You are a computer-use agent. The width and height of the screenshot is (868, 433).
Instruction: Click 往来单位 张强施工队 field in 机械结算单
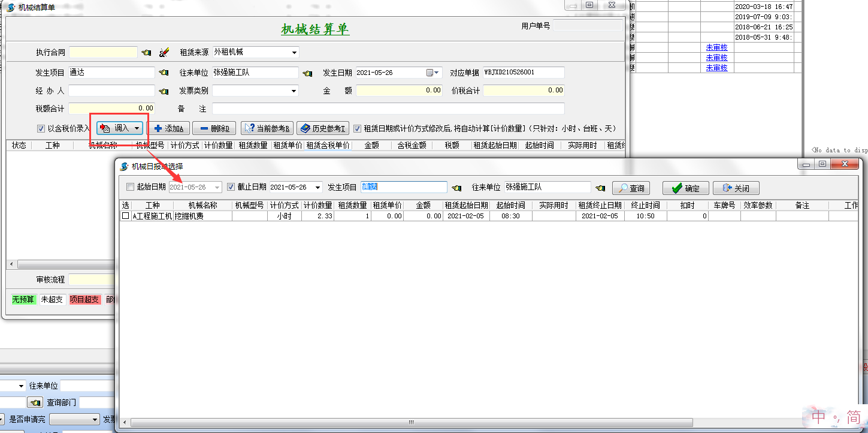tap(255, 73)
